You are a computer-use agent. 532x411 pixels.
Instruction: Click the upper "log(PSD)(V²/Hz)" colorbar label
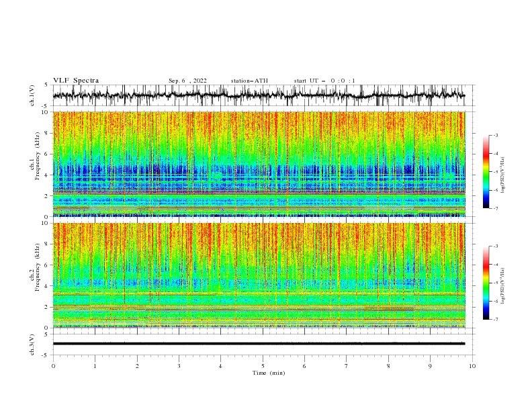[x=502, y=175]
